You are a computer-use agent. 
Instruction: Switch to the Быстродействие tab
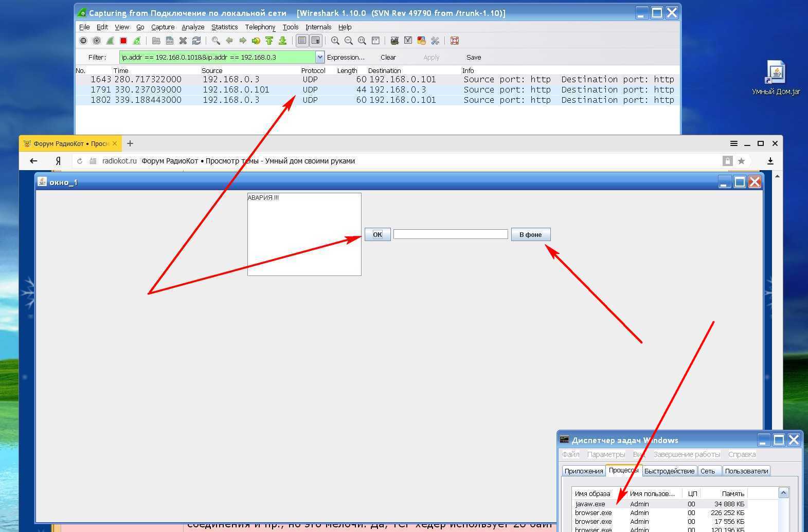[669, 471]
